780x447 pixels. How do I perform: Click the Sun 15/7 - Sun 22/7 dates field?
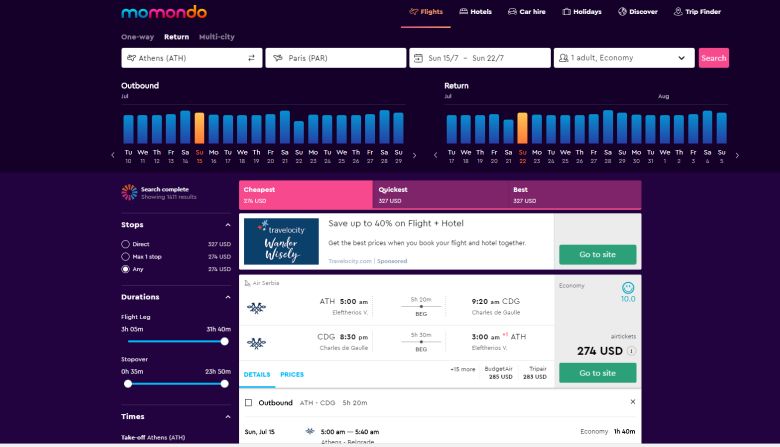click(x=480, y=58)
